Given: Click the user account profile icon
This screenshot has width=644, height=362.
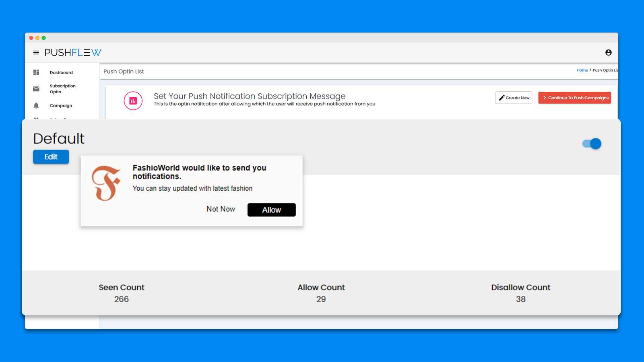Looking at the screenshot, I should (x=608, y=53).
